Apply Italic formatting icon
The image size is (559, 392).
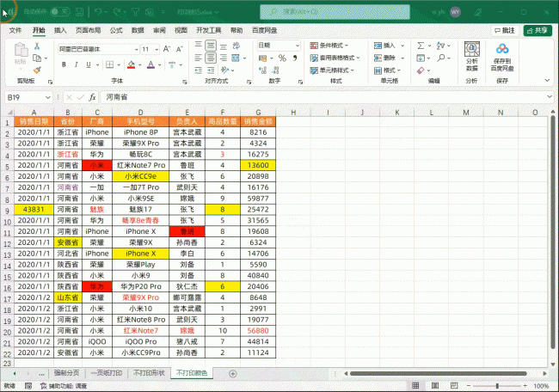click(x=76, y=64)
